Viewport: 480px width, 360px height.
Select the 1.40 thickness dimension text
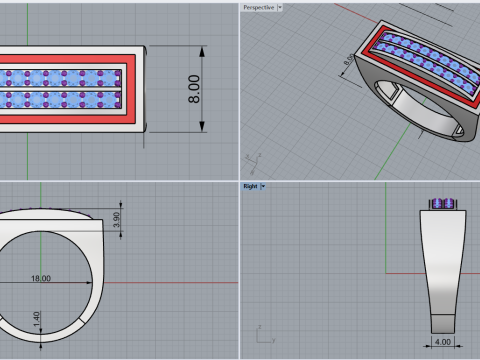pos(37,319)
